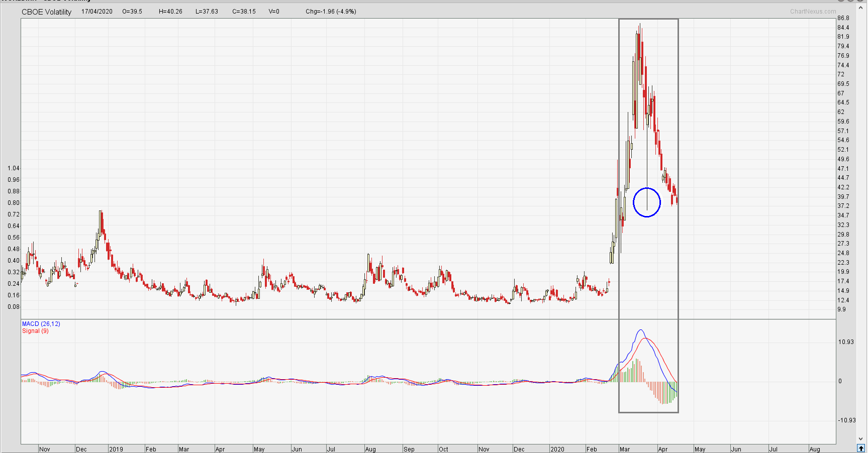Screen dimensions: 868x453
Task: Click the open price O=39.5
Action: point(132,12)
